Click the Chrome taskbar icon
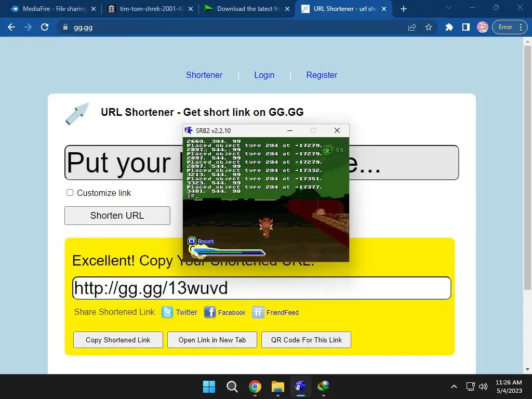This screenshot has height=399, width=532. (255, 387)
